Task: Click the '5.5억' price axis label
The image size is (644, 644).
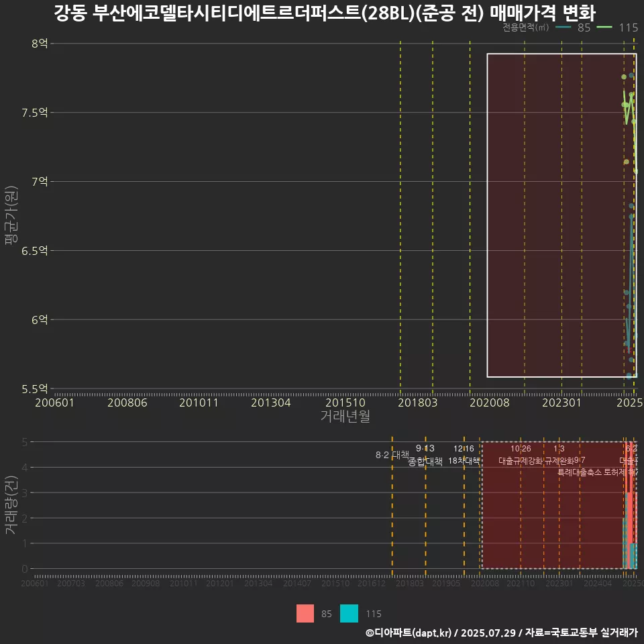Action: 35,388
